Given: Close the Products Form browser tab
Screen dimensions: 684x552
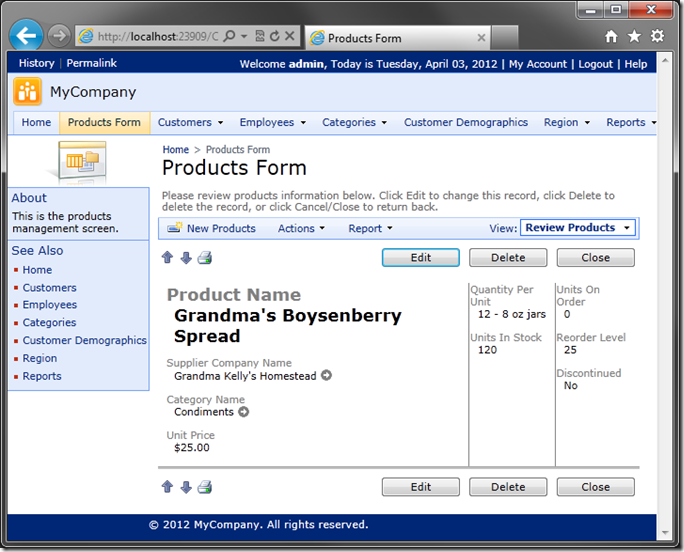Looking at the screenshot, I should 481,38.
